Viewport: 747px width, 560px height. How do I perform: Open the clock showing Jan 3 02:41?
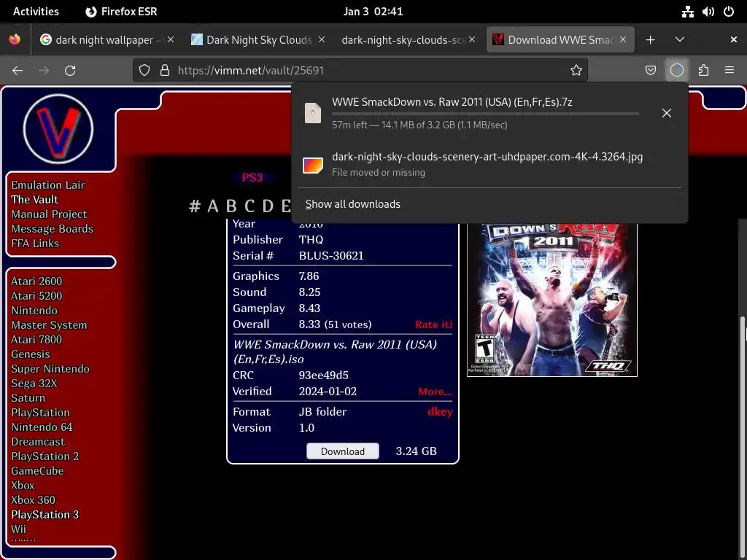(x=373, y=12)
